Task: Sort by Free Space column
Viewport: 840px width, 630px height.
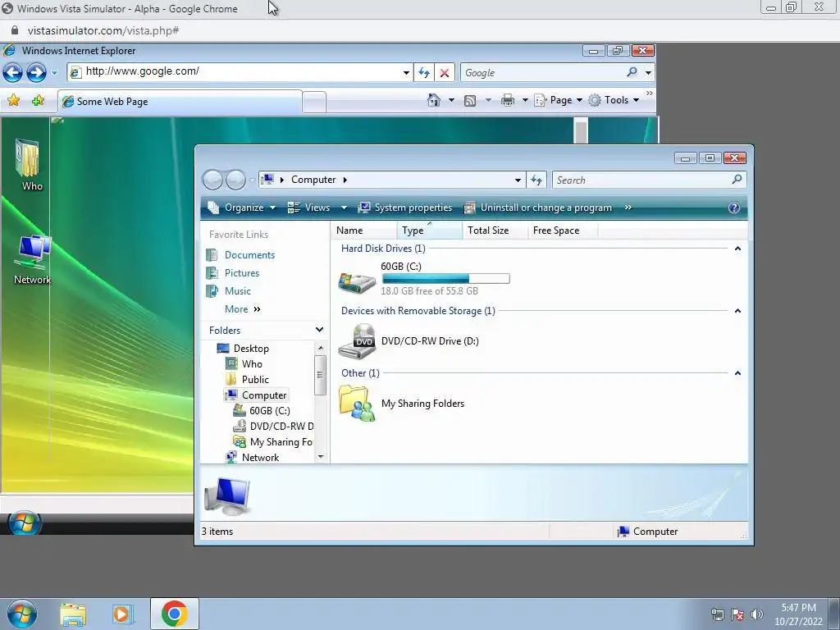Action: tap(563, 231)
